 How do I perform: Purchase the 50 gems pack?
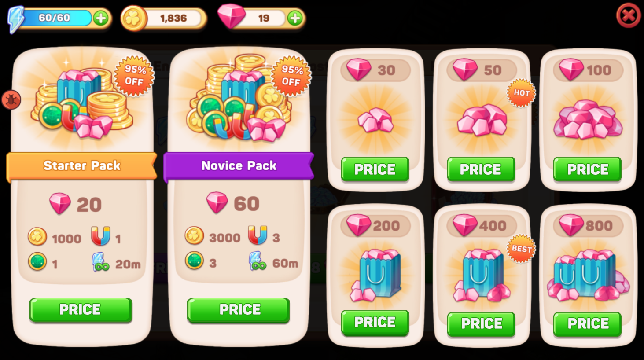481,169
